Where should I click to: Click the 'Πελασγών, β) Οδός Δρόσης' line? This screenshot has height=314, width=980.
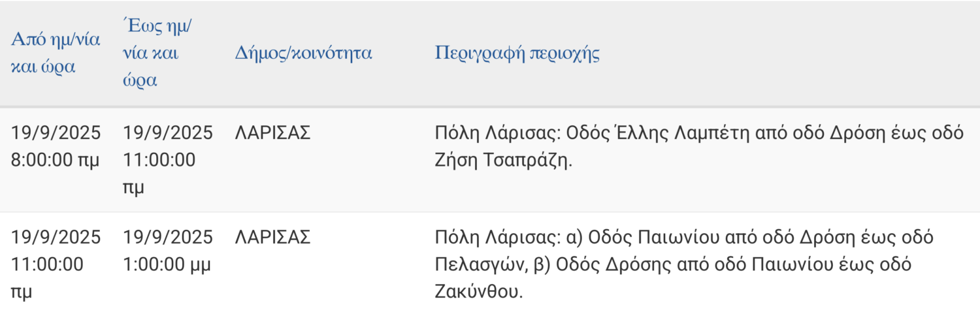(673, 265)
